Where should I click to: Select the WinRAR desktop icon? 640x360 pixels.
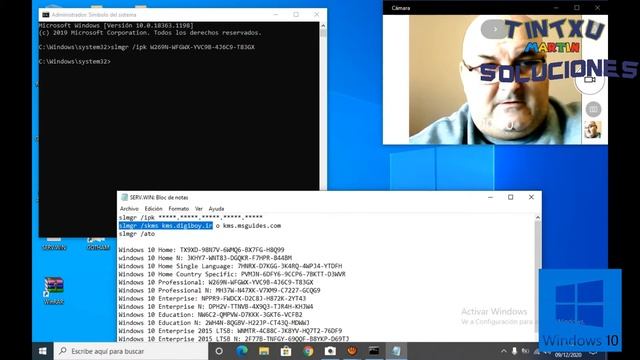tap(54, 290)
